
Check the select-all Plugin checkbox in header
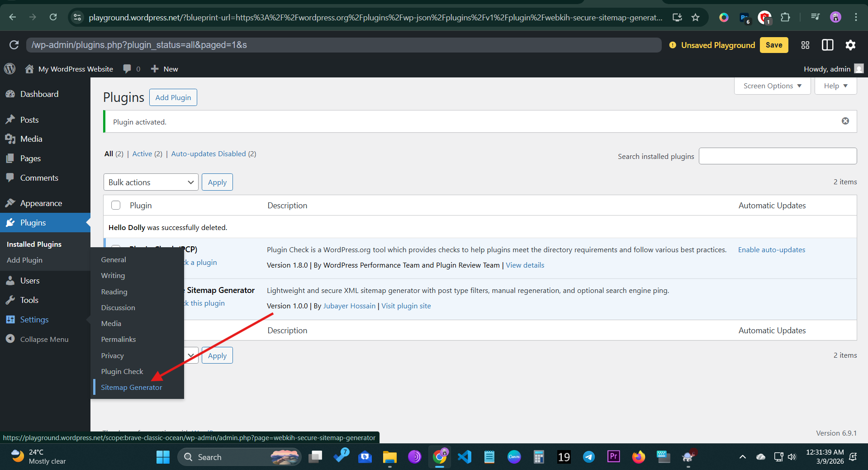pos(116,205)
